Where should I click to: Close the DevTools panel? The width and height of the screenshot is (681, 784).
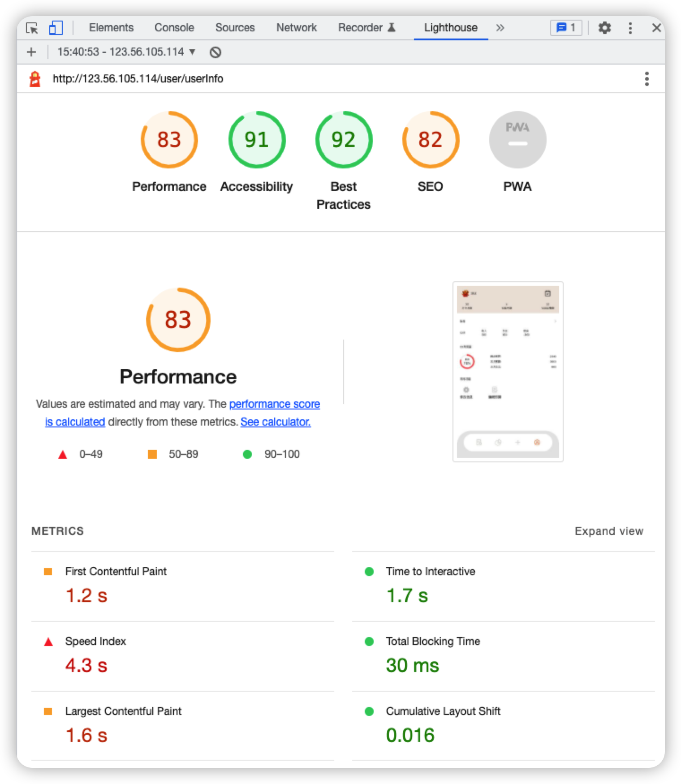pyautogui.click(x=656, y=28)
